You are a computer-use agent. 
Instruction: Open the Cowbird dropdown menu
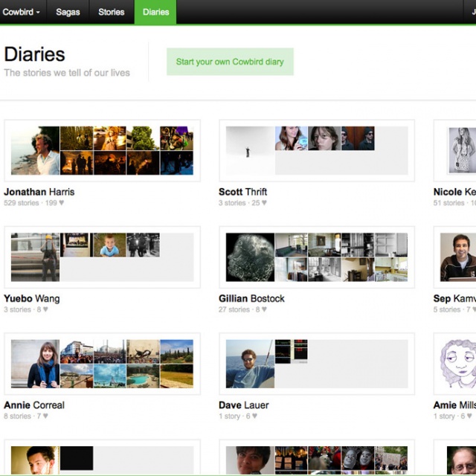pyautogui.click(x=22, y=12)
